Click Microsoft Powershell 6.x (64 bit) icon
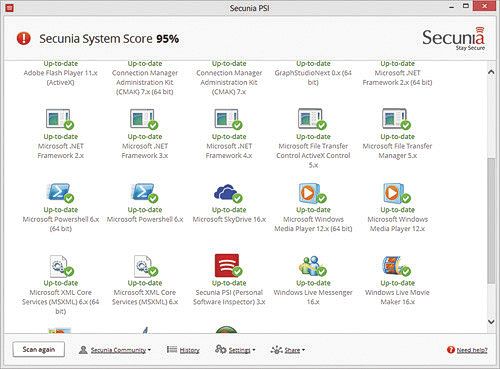This screenshot has height=369, width=500. [x=60, y=193]
